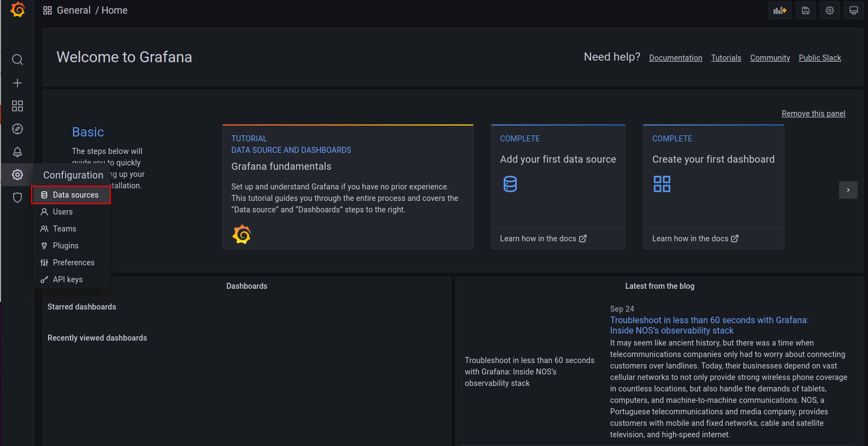Viewport: 868px width, 446px height.
Task: Open the Server Admin shield icon
Action: point(17,198)
